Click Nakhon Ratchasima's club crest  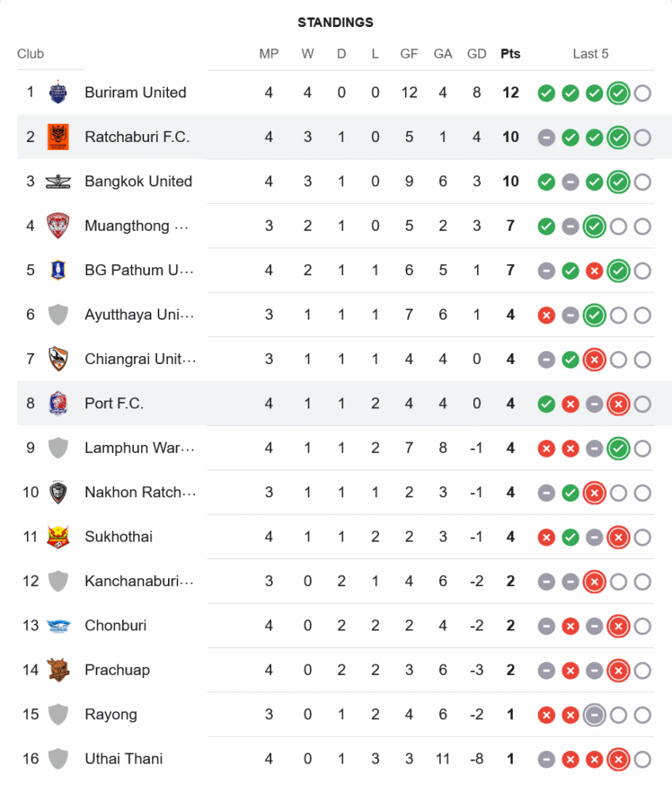58,492
